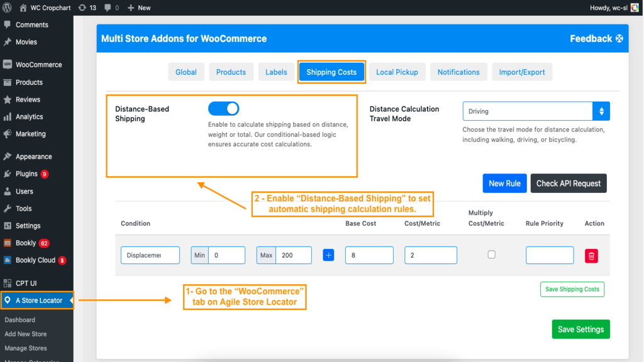Click the plus New content item
644x362 pixels.
click(x=139, y=8)
